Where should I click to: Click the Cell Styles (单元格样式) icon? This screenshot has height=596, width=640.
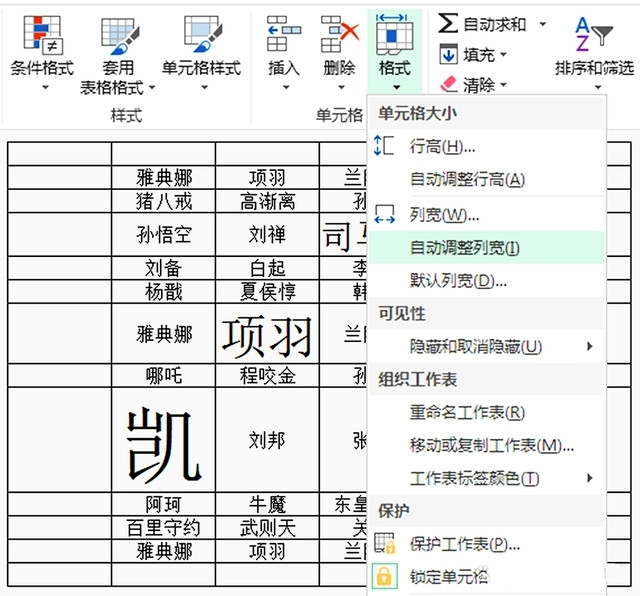201,36
